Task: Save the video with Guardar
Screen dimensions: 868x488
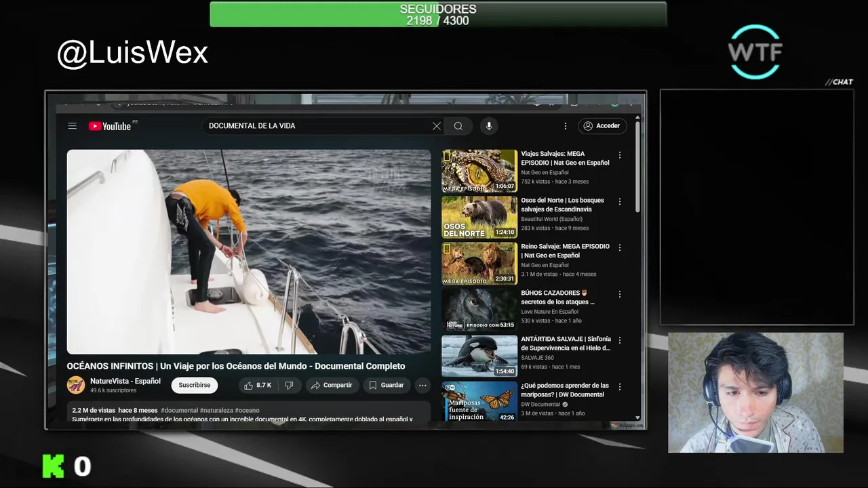Action: (386, 385)
